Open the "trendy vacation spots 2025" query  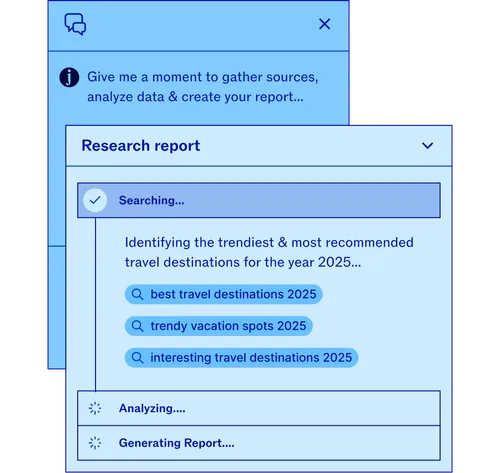click(219, 326)
